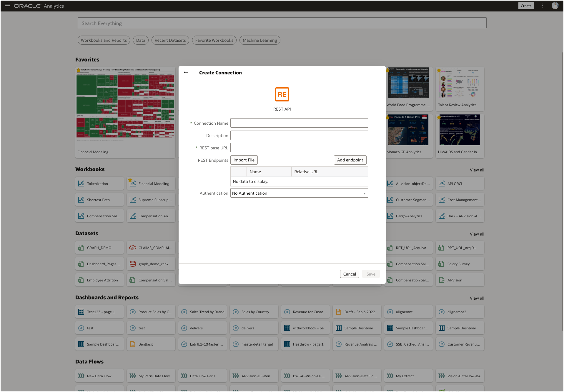Click the back arrow in Create Connection dialog

(186, 72)
